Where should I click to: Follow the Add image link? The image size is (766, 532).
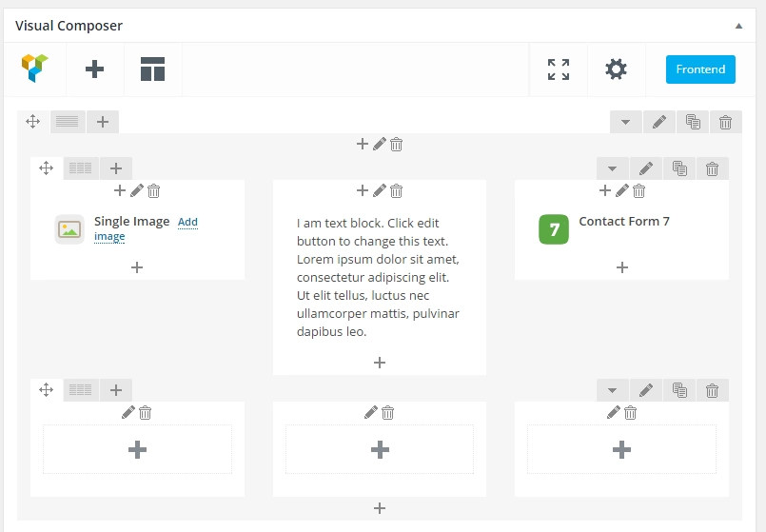pos(147,229)
